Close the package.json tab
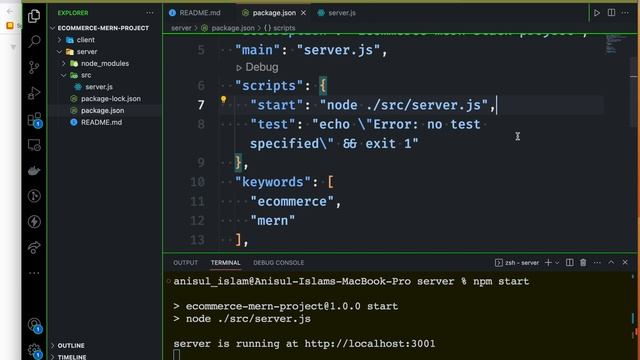This screenshot has width=640, height=360. pyautogui.click(x=303, y=13)
